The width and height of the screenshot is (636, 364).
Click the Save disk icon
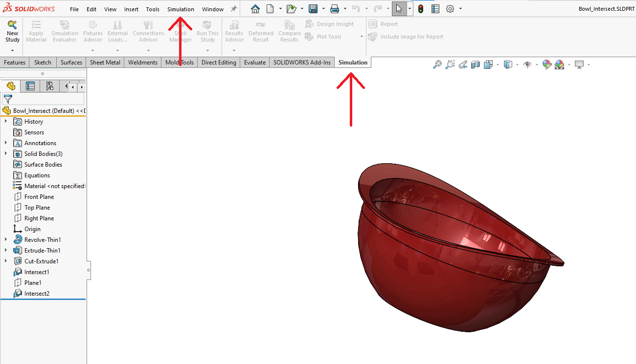click(x=313, y=9)
